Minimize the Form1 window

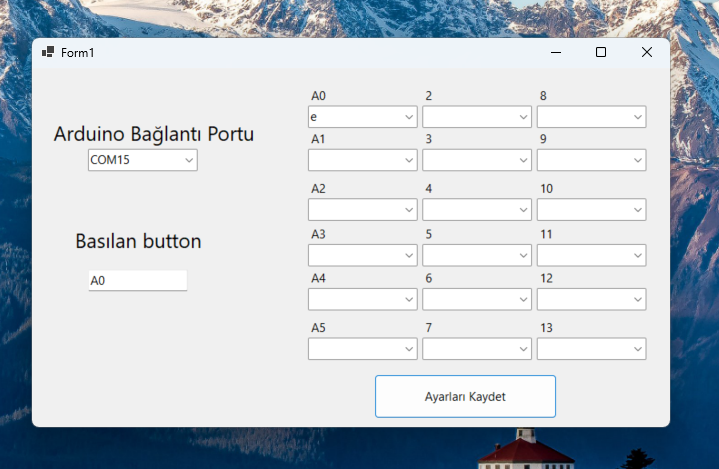(x=556, y=52)
